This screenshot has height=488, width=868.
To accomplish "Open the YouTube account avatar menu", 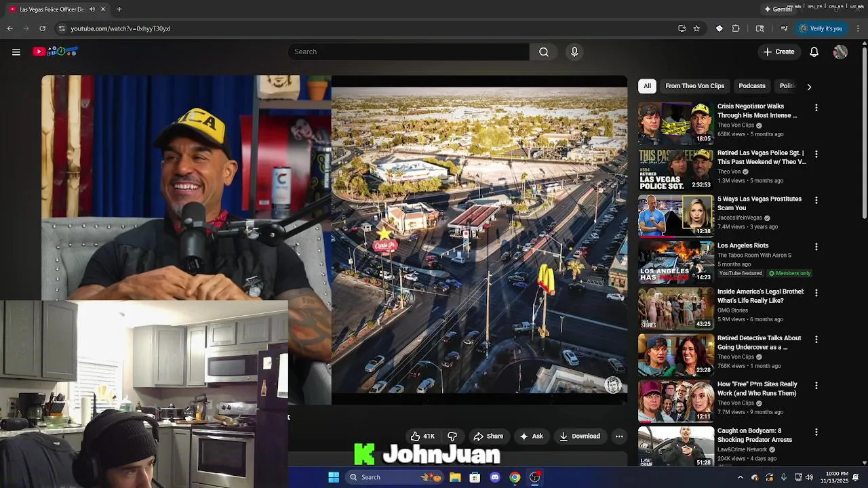I will 840,52.
